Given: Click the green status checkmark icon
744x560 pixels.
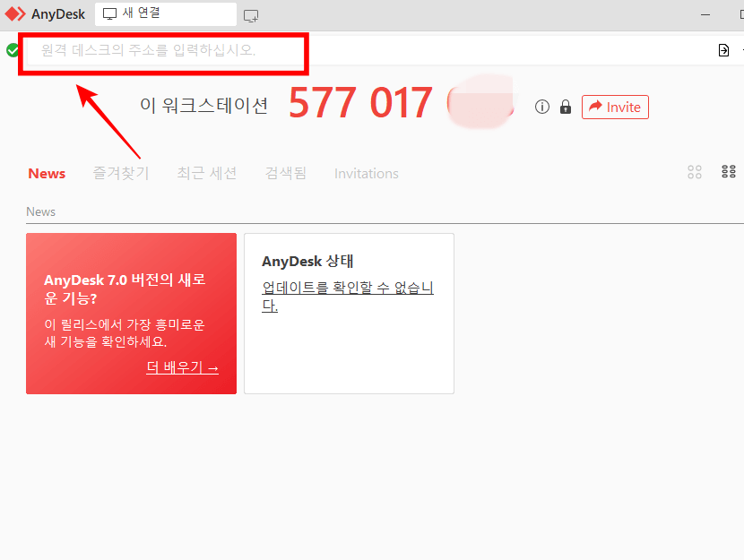Looking at the screenshot, I should [12, 50].
